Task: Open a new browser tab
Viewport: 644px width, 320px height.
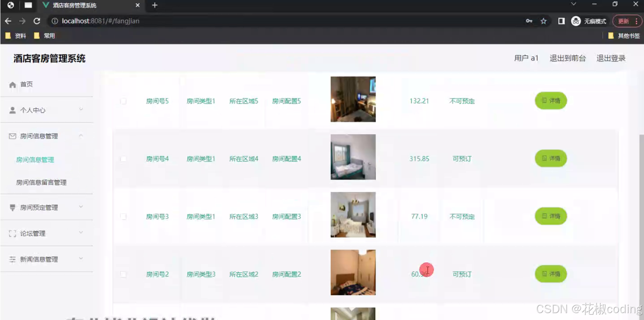Action: pyautogui.click(x=155, y=5)
